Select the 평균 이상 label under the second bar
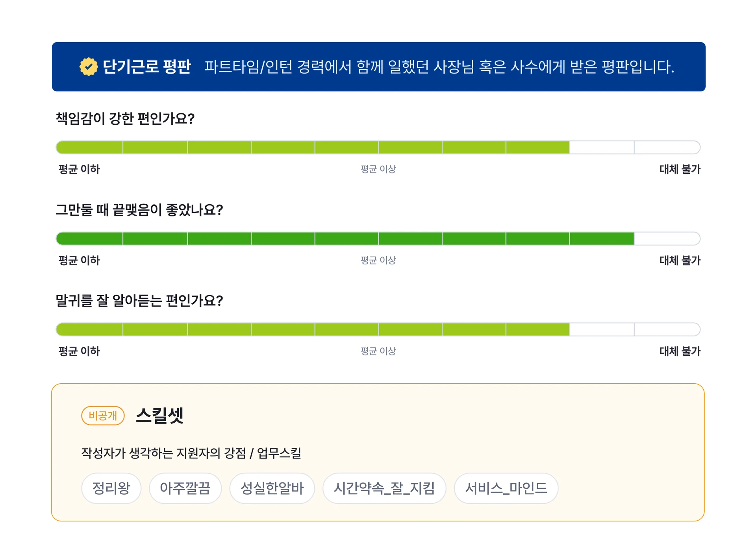The width and height of the screenshot is (756, 558). tap(378, 260)
